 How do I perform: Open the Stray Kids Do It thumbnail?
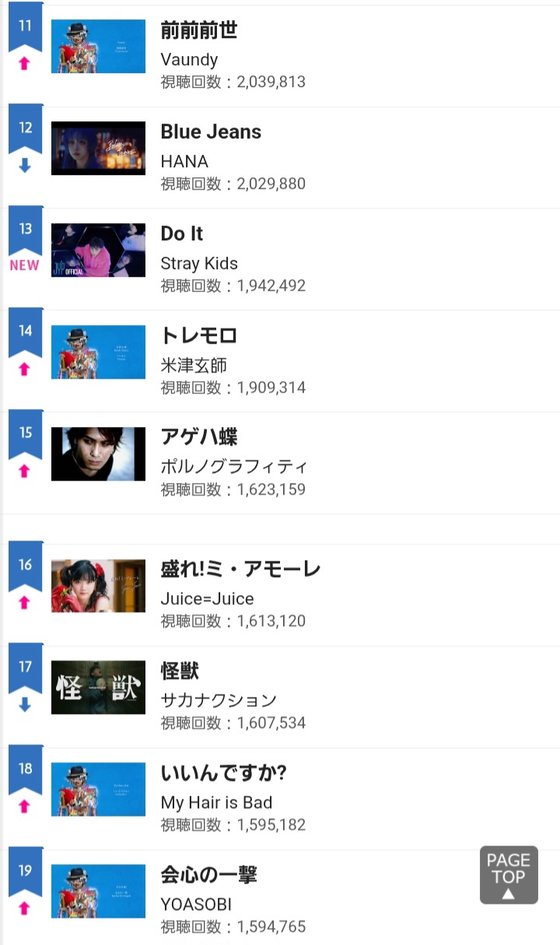pos(98,250)
